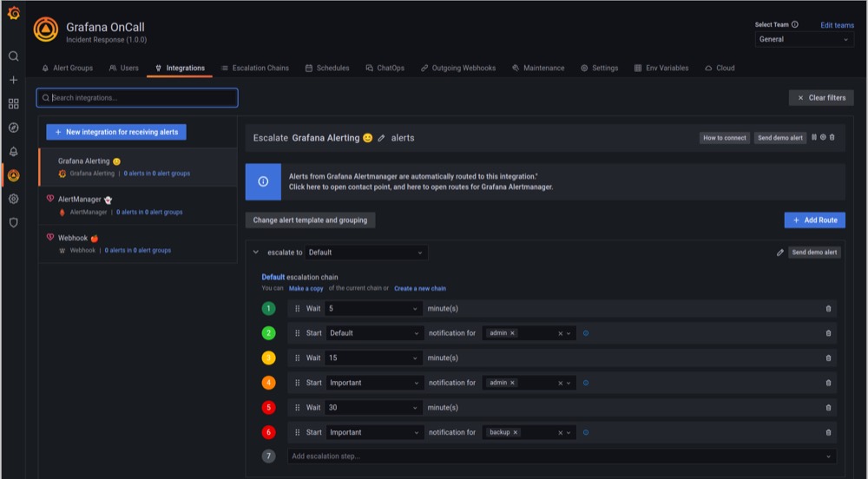Clear all users in step 4 field
Screen dimensions: 868x479
coord(560,383)
